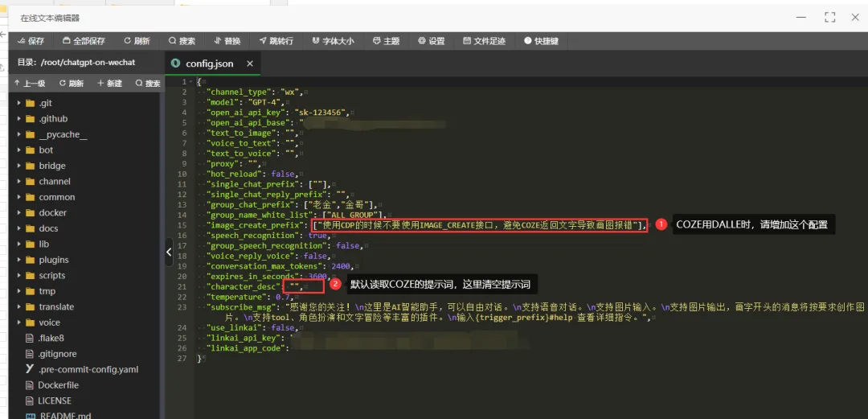
Task: Click 全部保存 to save all files
Action: 84,41
